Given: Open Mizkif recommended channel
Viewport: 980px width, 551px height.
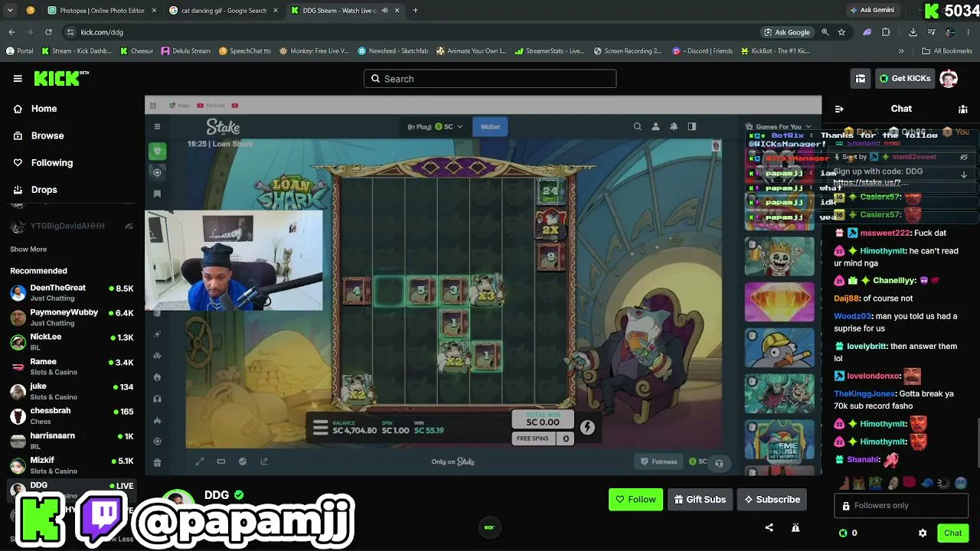Looking at the screenshot, I should [x=72, y=465].
